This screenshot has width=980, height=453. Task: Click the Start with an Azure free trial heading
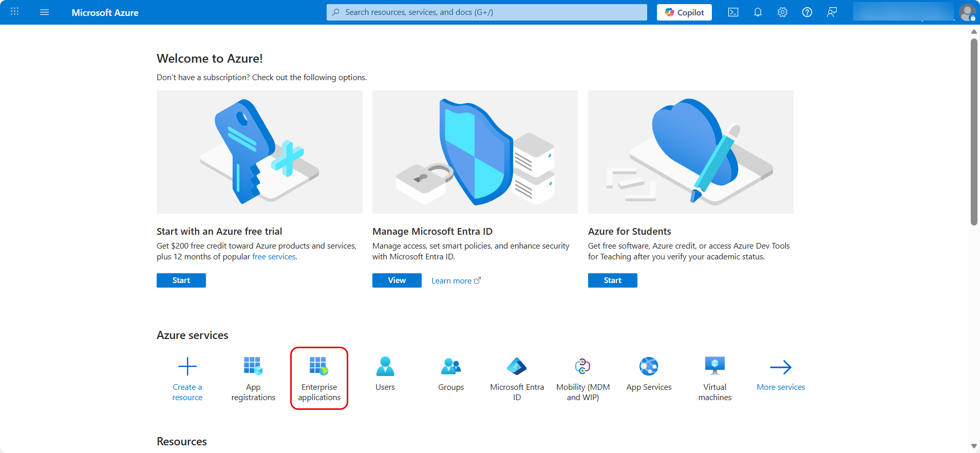point(219,232)
